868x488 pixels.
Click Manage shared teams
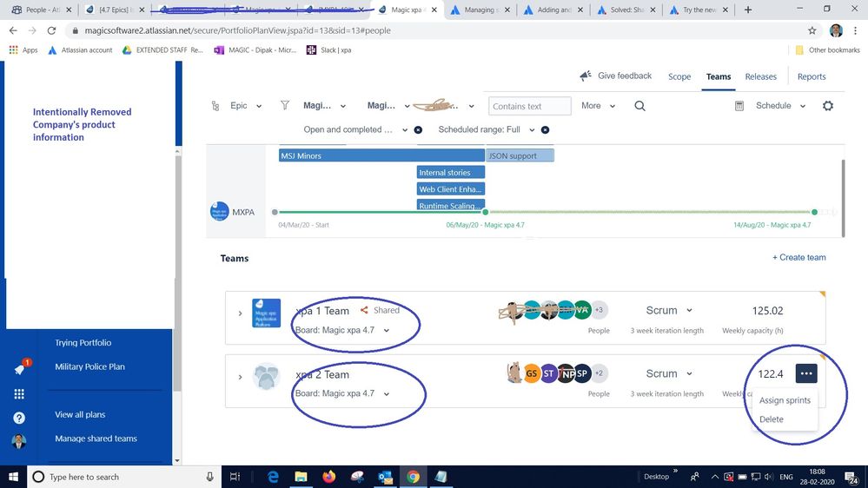(x=96, y=439)
